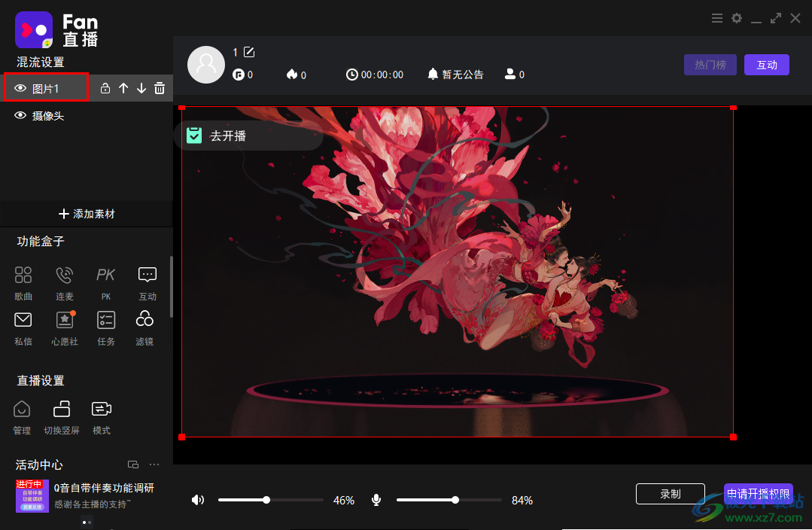The image size is (812, 530).
Task: Pop out the 活动中心 panel
Action: click(133, 465)
